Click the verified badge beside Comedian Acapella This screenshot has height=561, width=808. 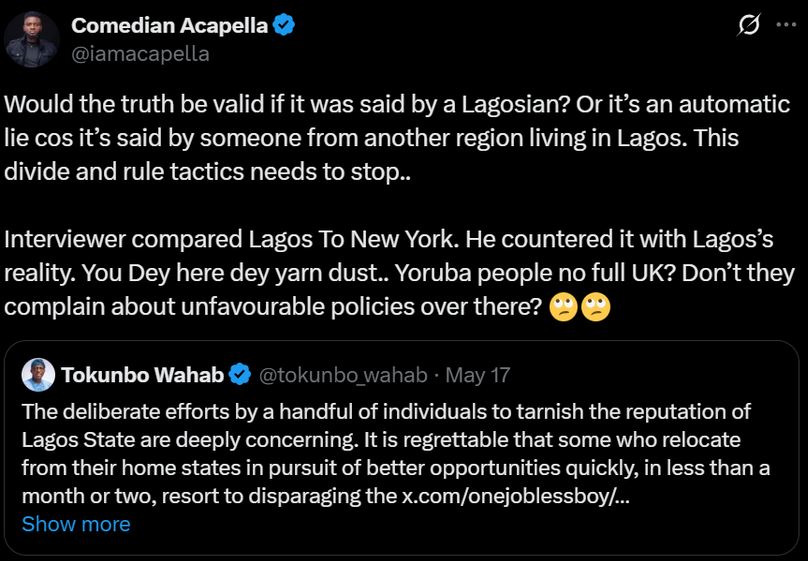[x=284, y=27]
